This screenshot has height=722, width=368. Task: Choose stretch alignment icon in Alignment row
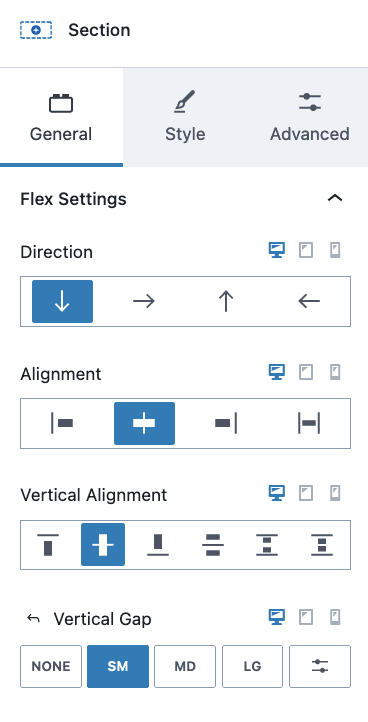pyautogui.click(x=309, y=424)
